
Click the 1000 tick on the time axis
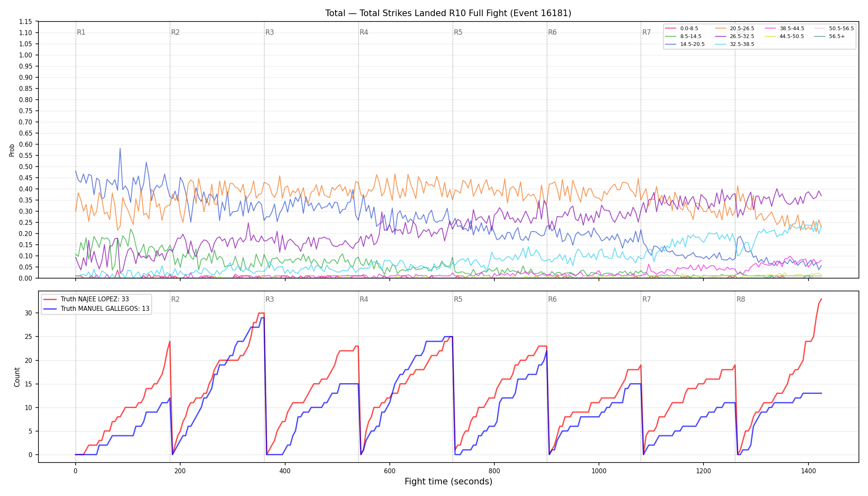point(599,470)
